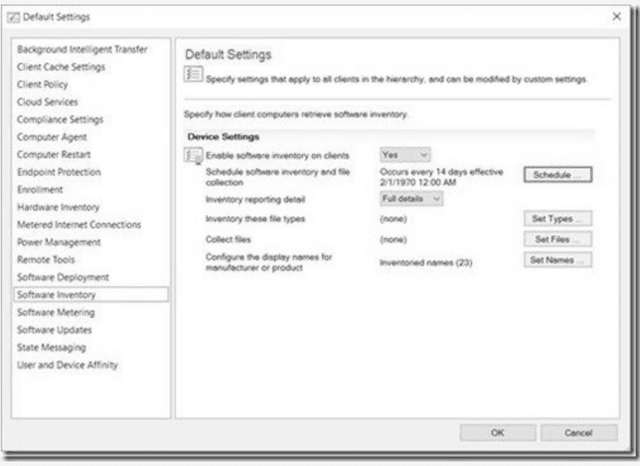Open the Set Types dialog
The image size is (640, 466).
tap(557, 218)
